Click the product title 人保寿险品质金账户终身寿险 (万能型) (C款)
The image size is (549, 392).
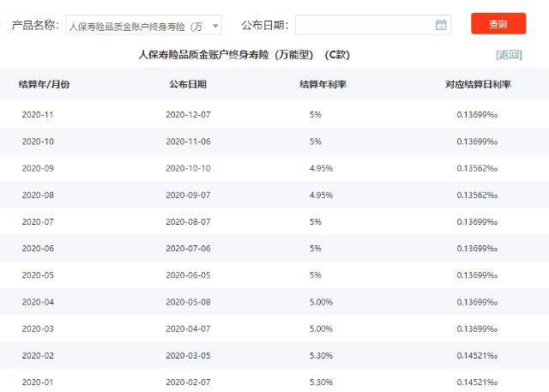[x=244, y=55]
